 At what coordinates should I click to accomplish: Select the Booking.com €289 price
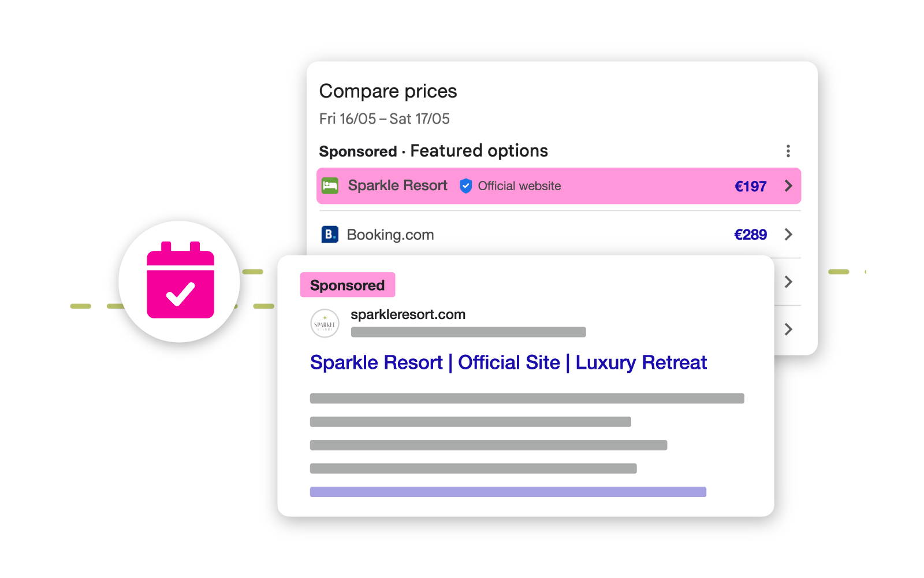[750, 235]
